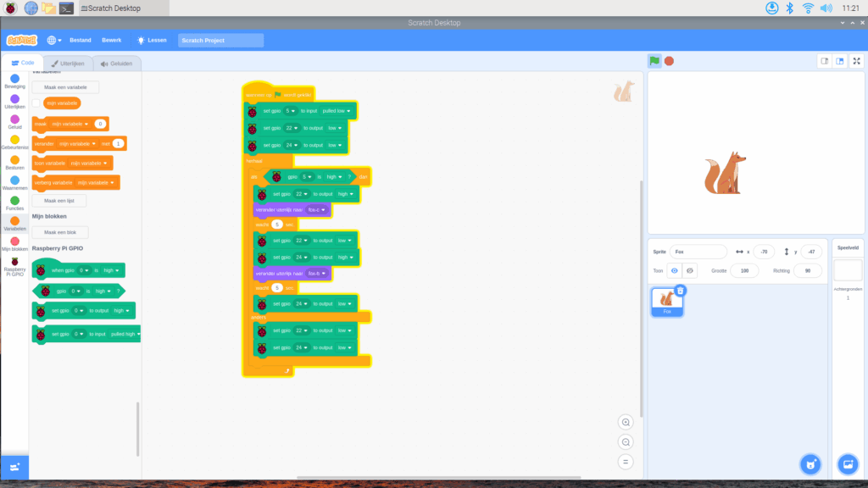Click the hide sprite crossed-eye button
The width and height of the screenshot is (868, 488).
pos(690,270)
